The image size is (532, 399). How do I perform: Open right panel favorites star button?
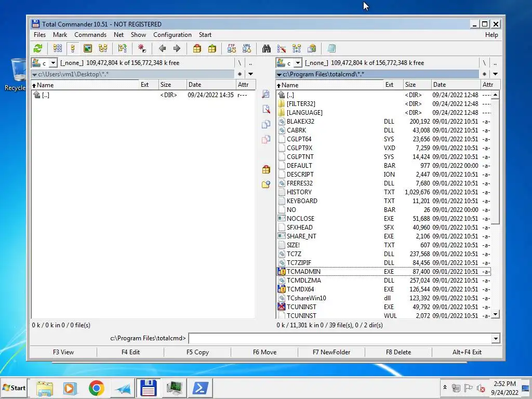[x=484, y=74]
